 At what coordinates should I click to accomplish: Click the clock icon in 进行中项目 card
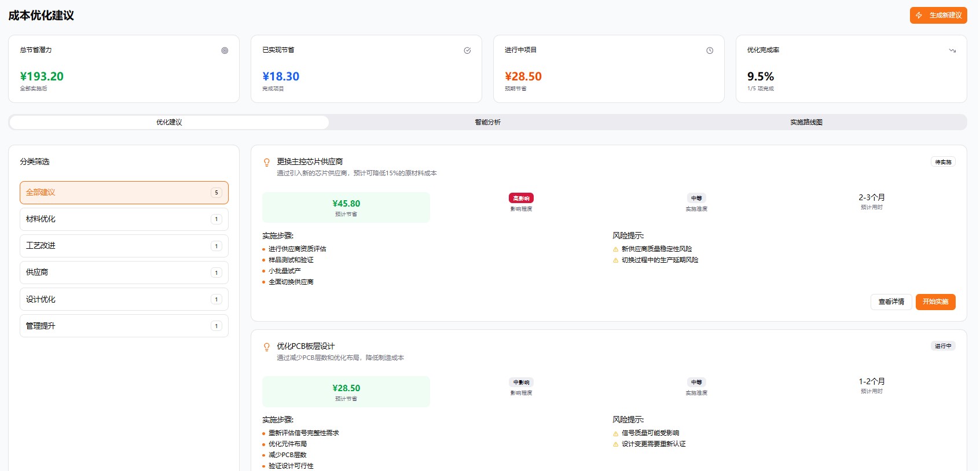click(x=710, y=50)
